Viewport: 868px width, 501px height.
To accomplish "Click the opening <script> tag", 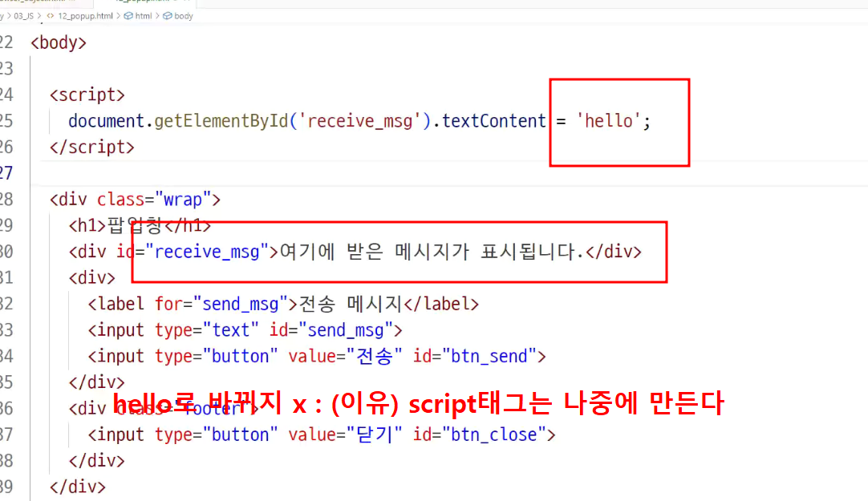I will [87, 95].
